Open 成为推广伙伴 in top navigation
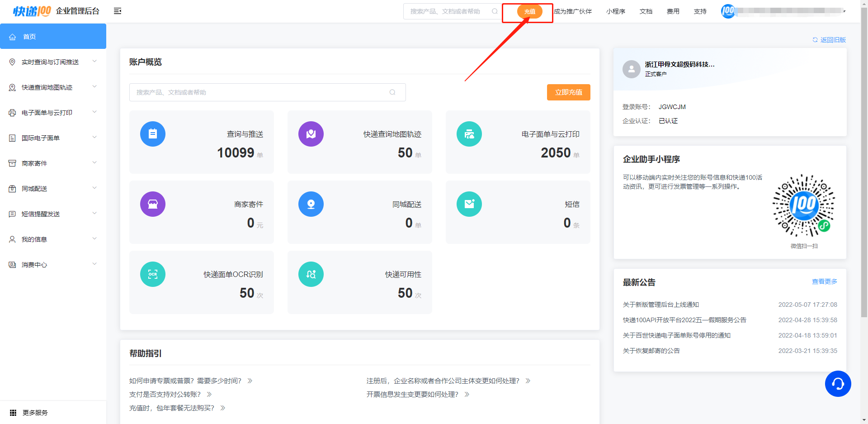This screenshot has width=868, height=424. pos(573,11)
